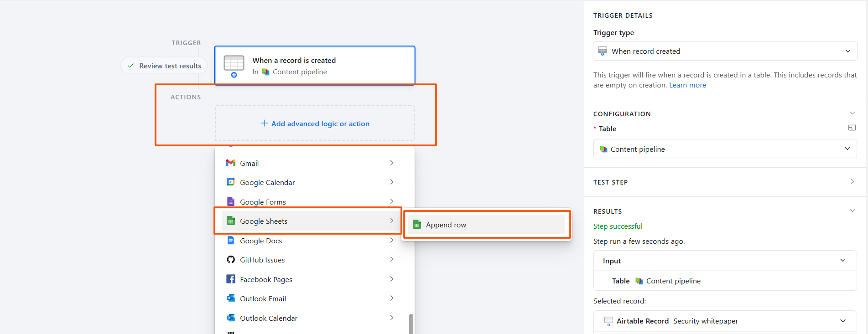Click the expand-table icon next to Table label
Image resolution: width=868 pixels, height=334 pixels.
[x=852, y=128]
